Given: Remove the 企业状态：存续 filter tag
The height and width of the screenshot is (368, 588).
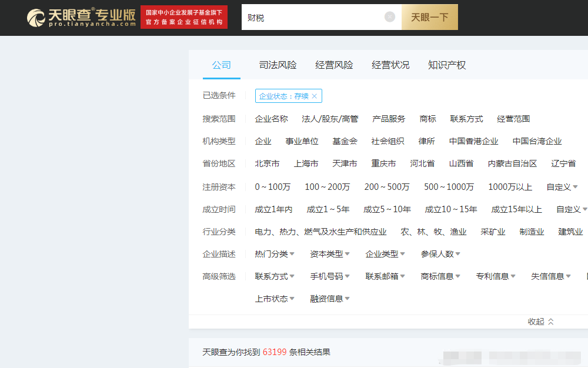Looking at the screenshot, I should 315,96.
